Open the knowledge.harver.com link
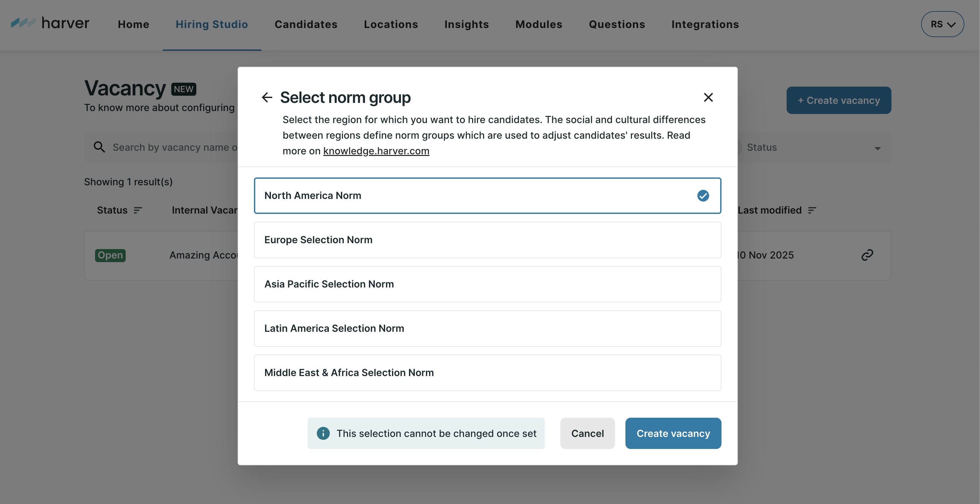The height and width of the screenshot is (504, 980). coord(376,151)
